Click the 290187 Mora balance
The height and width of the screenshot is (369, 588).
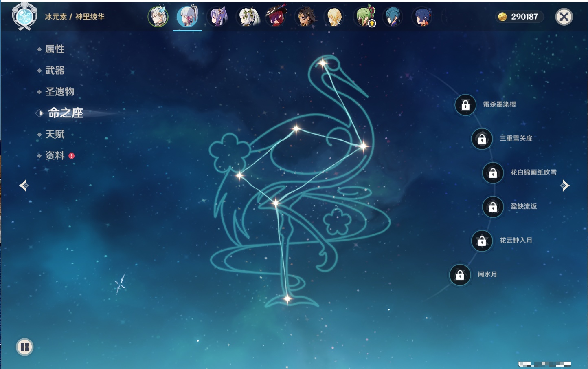click(524, 17)
